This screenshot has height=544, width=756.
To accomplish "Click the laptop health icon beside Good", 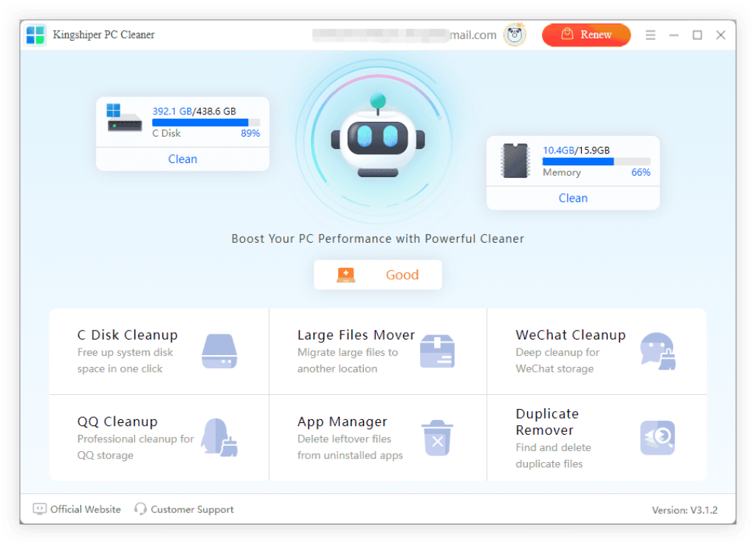I will tap(346, 275).
